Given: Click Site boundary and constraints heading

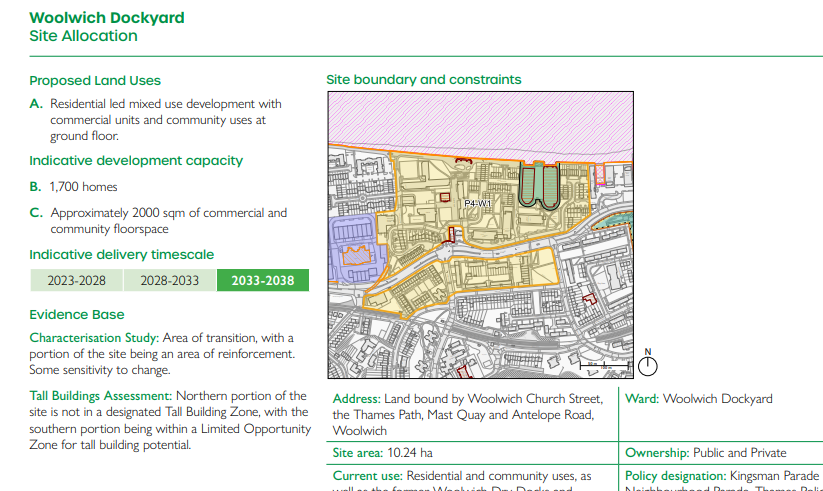Looking at the screenshot, I should [x=424, y=80].
